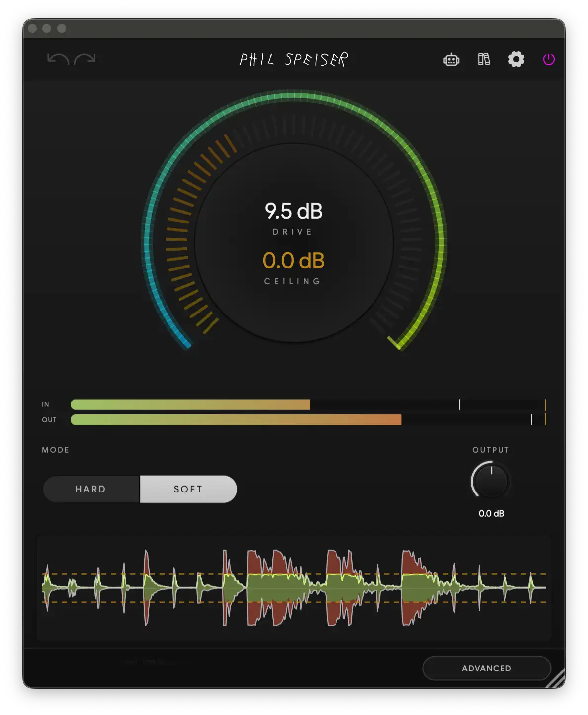Image resolution: width=588 pixels, height=715 pixels.
Task: Click the OUT level meter bar
Action: (307, 420)
